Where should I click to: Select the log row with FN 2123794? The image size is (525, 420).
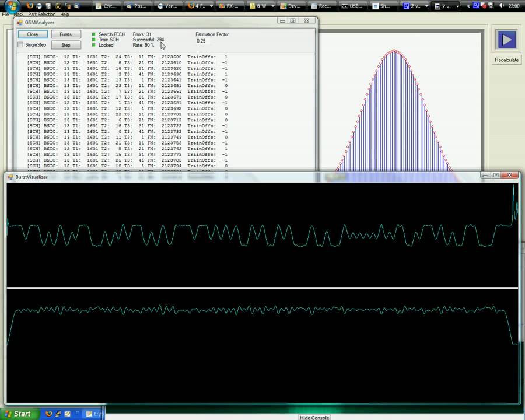(x=127, y=166)
